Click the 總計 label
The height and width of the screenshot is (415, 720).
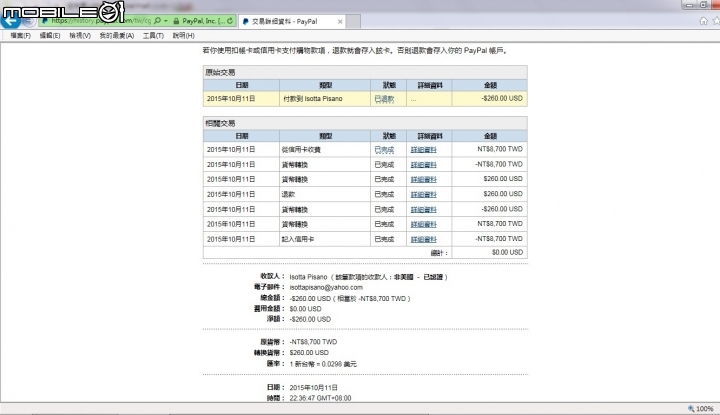point(439,253)
